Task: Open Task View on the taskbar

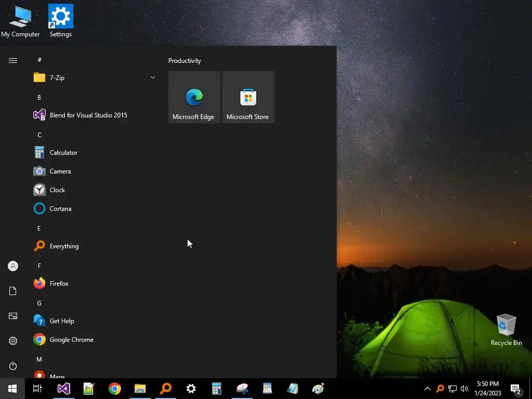Action: click(x=37, y=389)
